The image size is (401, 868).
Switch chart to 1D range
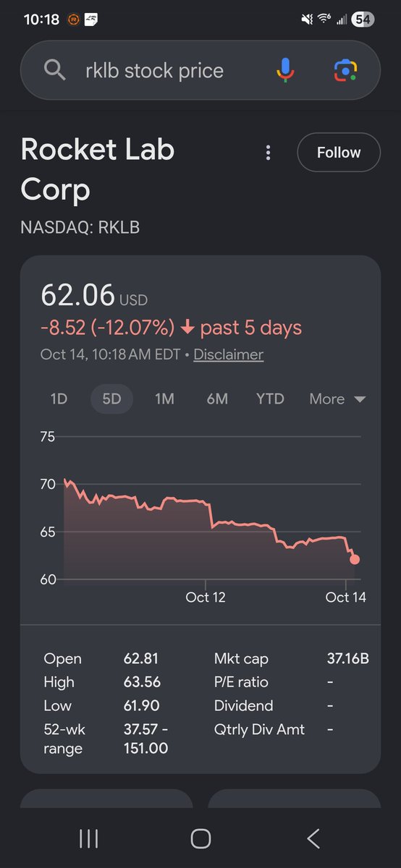coord(59,399)
